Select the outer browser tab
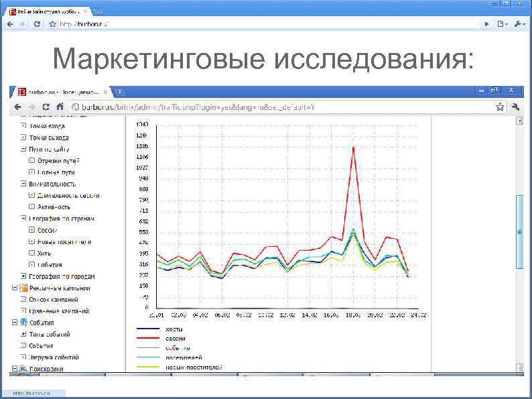 pos(48,12)
